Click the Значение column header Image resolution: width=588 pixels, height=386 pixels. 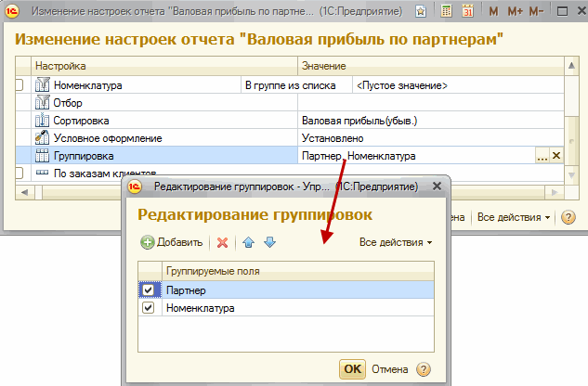431,66
